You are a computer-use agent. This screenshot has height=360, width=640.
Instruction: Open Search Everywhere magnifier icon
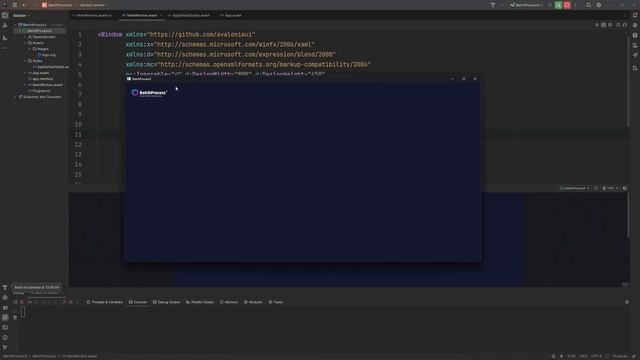(589, 5)
